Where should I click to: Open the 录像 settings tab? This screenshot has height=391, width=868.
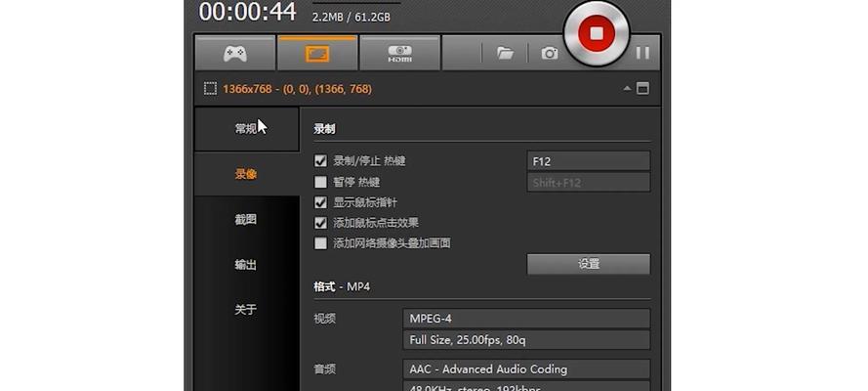click(246, 174)
